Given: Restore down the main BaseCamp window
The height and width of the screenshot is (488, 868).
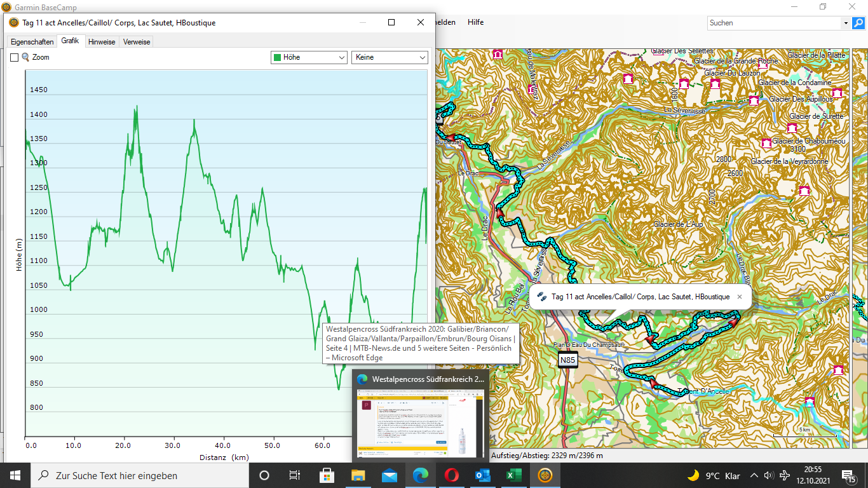Looking at the screenshot, I should (x=823, y=6).
